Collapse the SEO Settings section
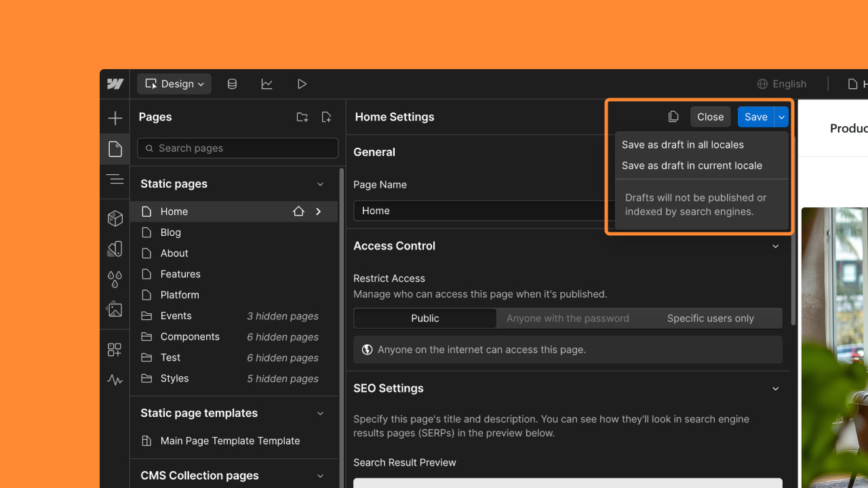Screen dimensions: 868x488 (776, 388)
